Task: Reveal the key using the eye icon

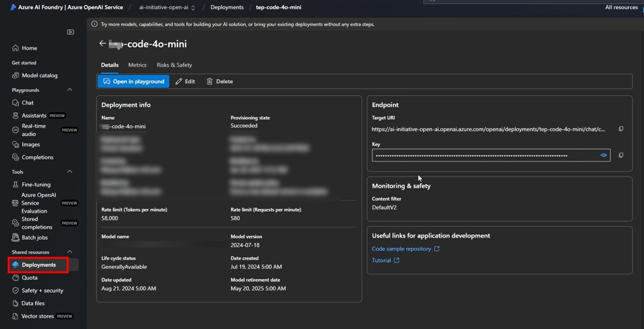Action: click(603, 155)
